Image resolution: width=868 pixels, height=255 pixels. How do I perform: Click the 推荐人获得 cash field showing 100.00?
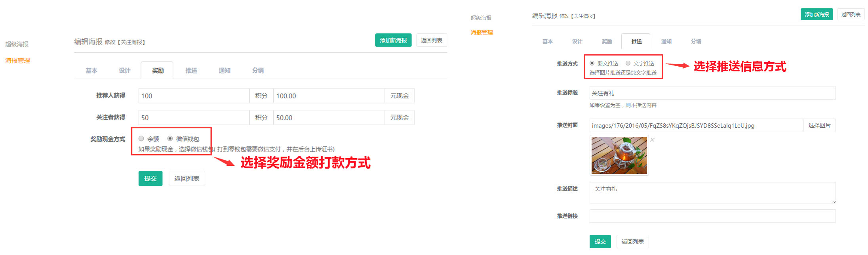(329, 96)
